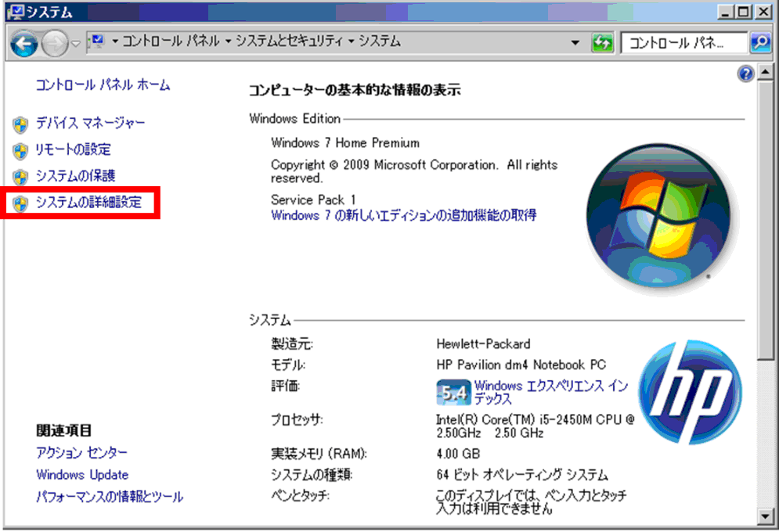
Task: Click the Intel(R) Core(TM) i5-2450M processor value
Action: [535, 426]
